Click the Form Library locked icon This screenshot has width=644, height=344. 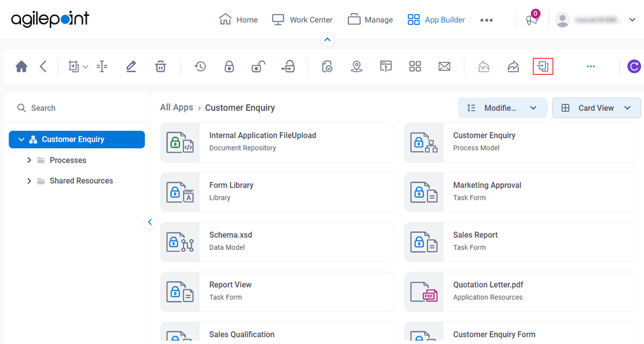pyautogui.click(x=180, y=193)
